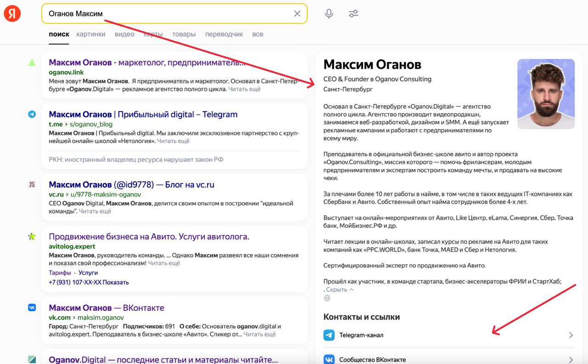Image resolution: width=588 pixels, height=364 pixels.
Task: Open result Продвижение бизнеса на Авито
Action: 149,237
